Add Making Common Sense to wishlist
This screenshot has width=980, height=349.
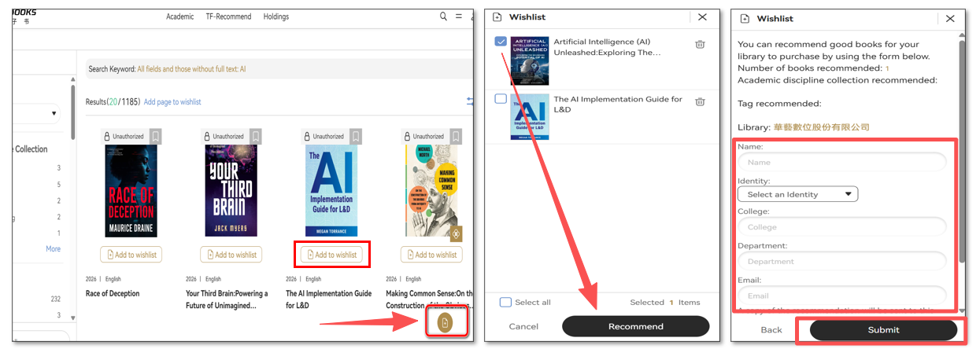[431, 255]
